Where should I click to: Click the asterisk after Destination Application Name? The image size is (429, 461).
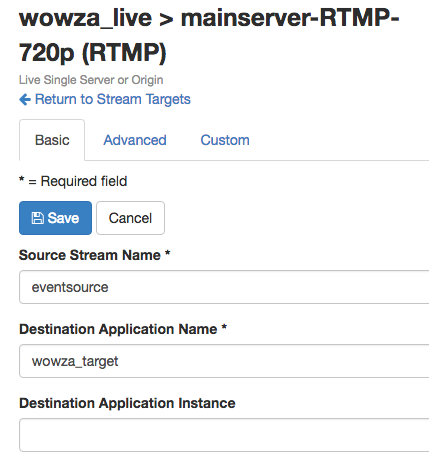pos(224,327)
